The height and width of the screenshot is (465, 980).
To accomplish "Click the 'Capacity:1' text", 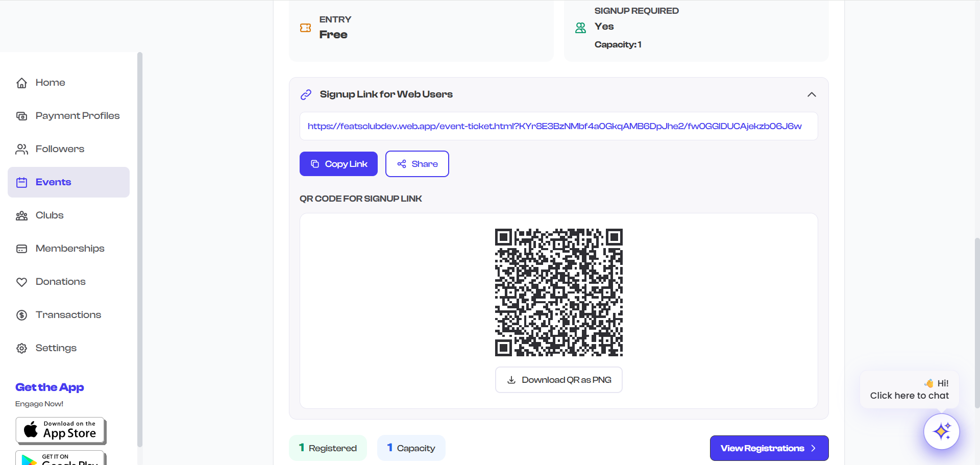I will click(618, 44).
